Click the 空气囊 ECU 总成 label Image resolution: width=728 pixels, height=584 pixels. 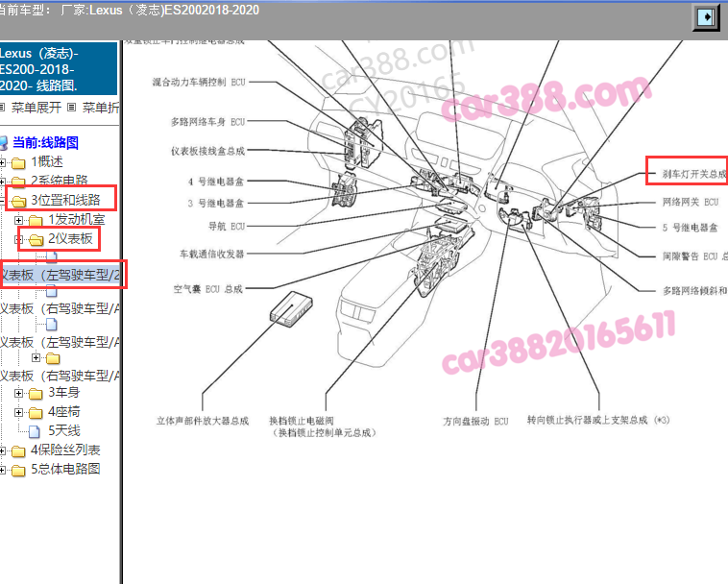208,289
